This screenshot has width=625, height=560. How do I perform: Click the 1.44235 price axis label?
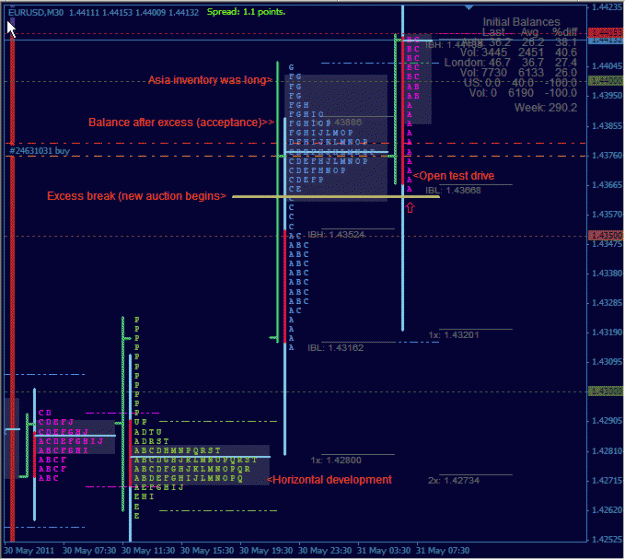pos(607,7)
